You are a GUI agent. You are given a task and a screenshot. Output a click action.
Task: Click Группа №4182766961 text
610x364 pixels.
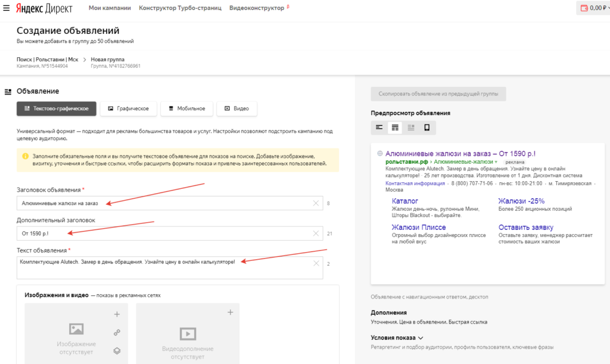[116, 66]
